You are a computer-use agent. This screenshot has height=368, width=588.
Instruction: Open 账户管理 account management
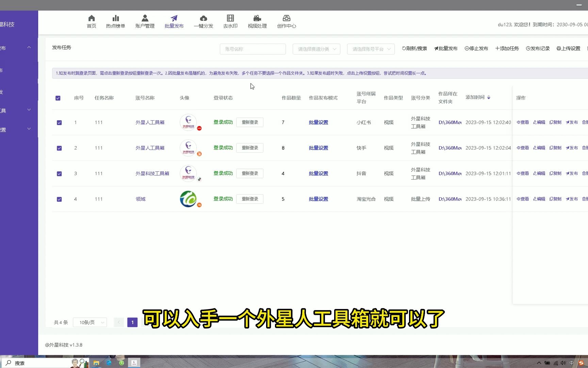click(x=145, y=21)
